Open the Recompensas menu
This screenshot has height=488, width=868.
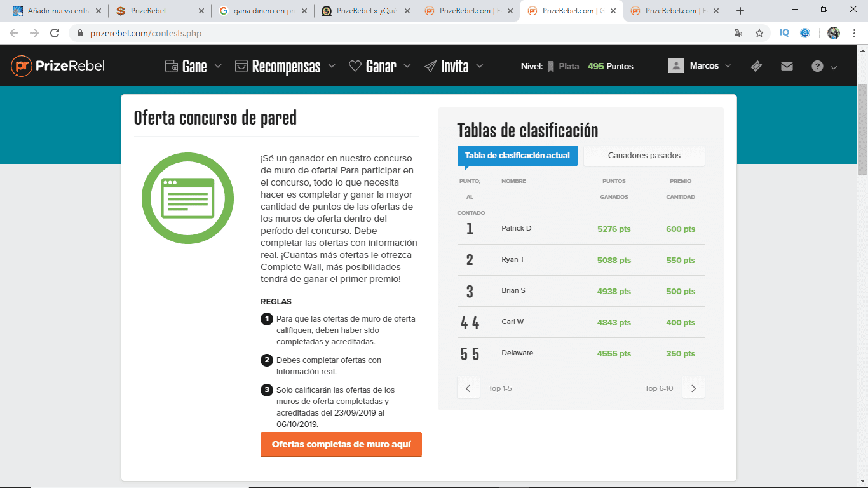click(x=285, y=66)
